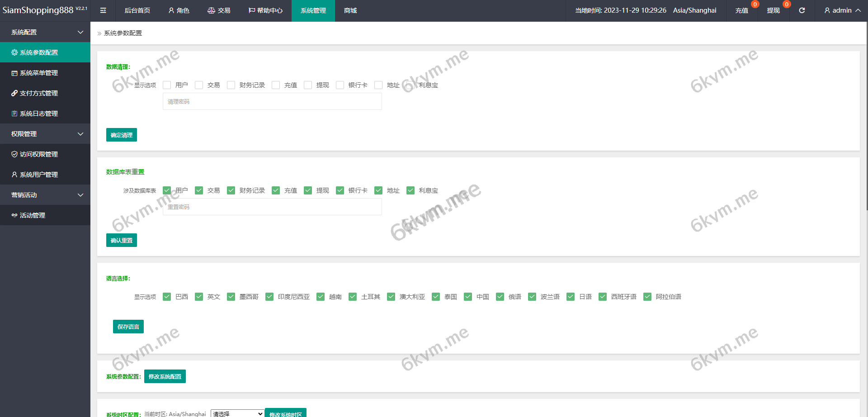Check the 用户 box under 数据清理
868x417 pixels.
(167, 85)
